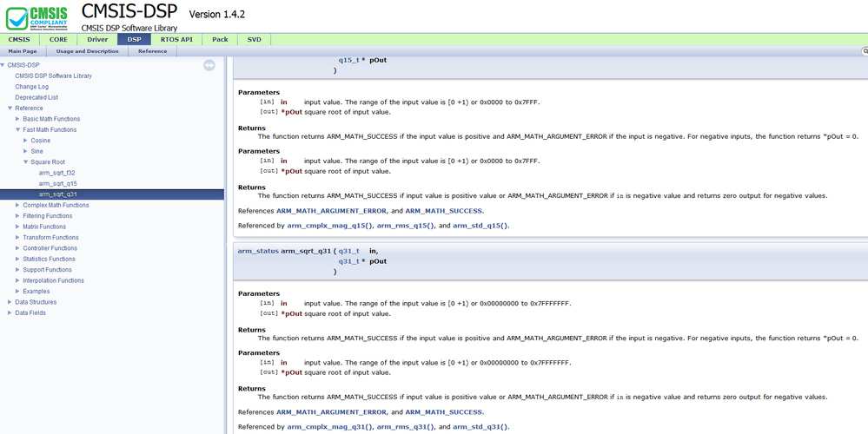The width and height of the screenshot is (868, 434).
Task: Follow the arm_cmplx_mag_q15() link
Action: (x=330, y=226)
